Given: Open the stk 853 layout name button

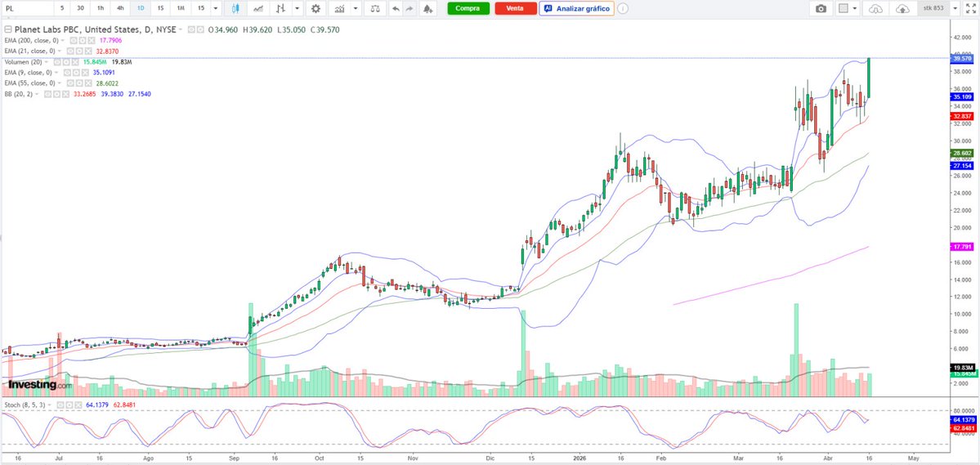Looking at the screenshot, I should click(933, 9).
